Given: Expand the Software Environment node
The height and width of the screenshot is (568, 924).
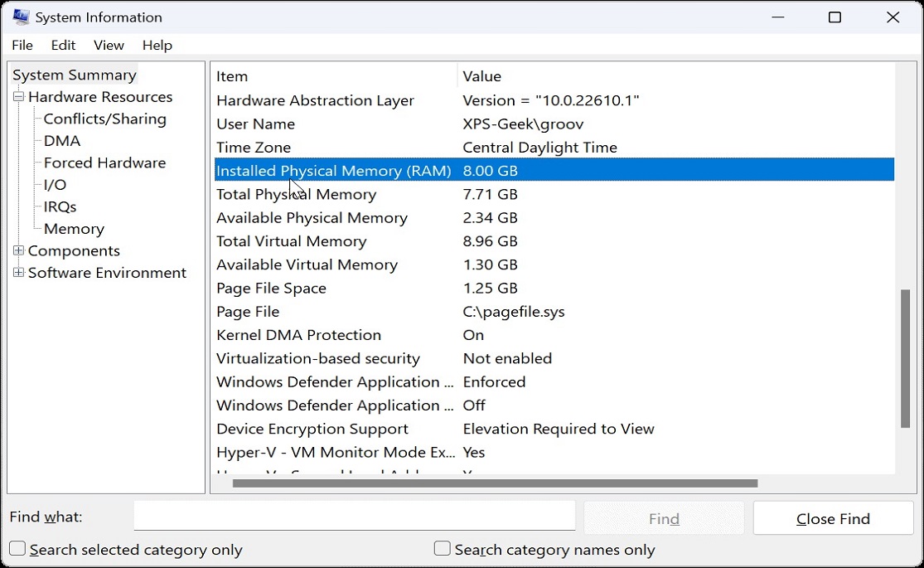Looking at the screenshot, I should 19,272.
